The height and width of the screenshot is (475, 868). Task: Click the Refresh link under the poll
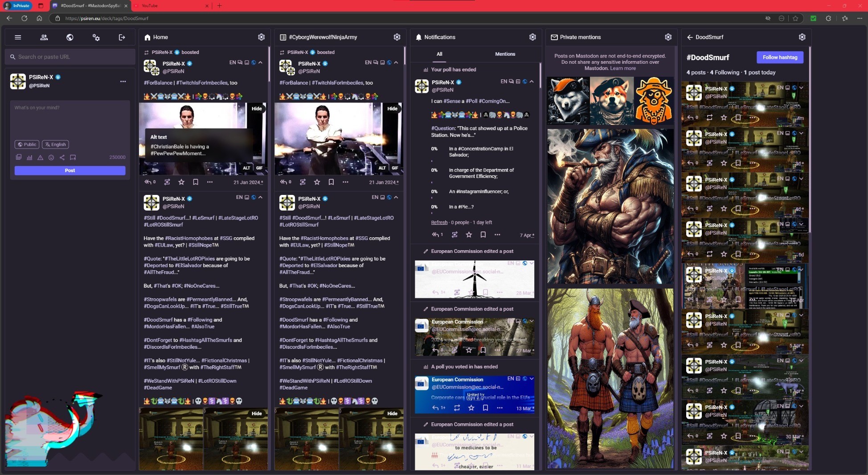[439, 223]
